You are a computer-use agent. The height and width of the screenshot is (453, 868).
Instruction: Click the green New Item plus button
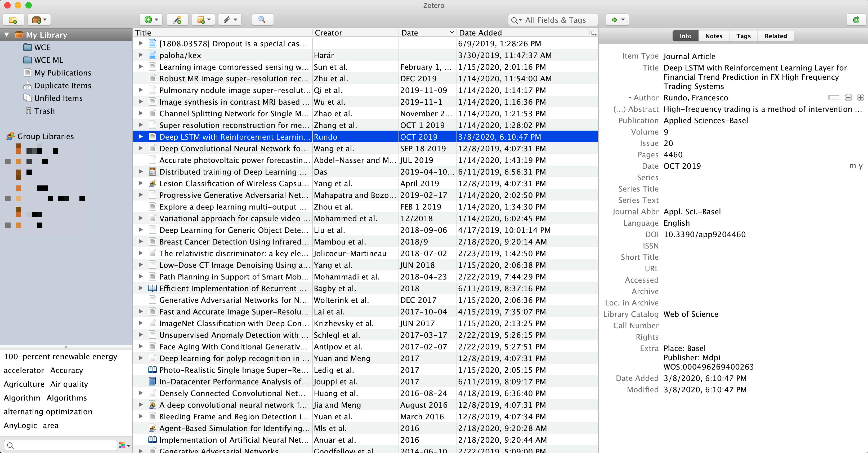pyautogui.click(x=151, y=20)
